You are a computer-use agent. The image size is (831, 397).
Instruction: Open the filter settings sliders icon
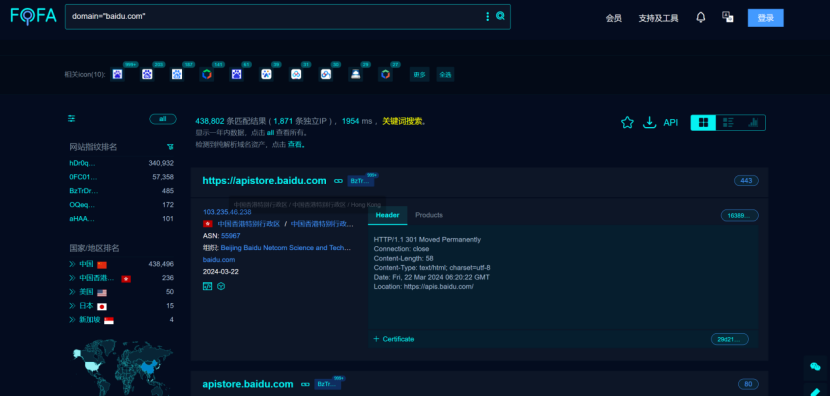(x=72, y=119)
